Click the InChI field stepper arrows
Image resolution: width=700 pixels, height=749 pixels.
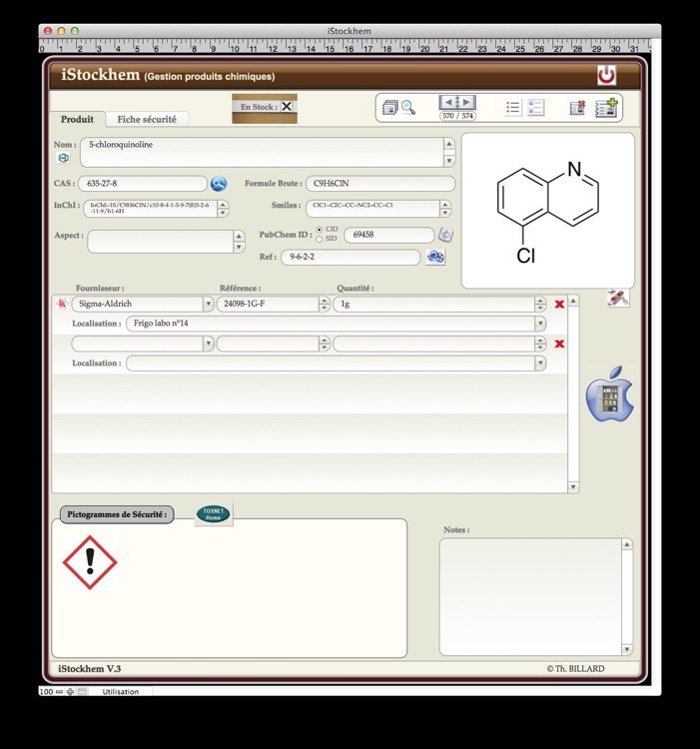[x=223, y=209]
